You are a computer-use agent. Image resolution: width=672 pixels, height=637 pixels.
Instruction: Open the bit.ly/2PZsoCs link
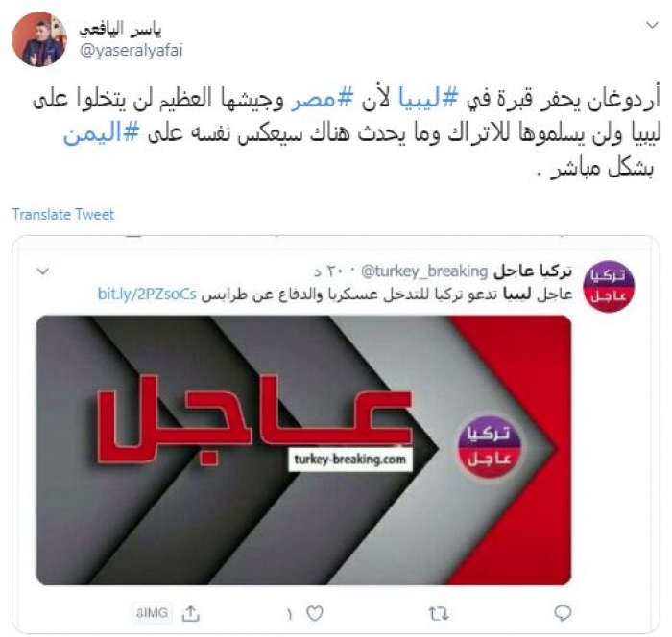147,295
